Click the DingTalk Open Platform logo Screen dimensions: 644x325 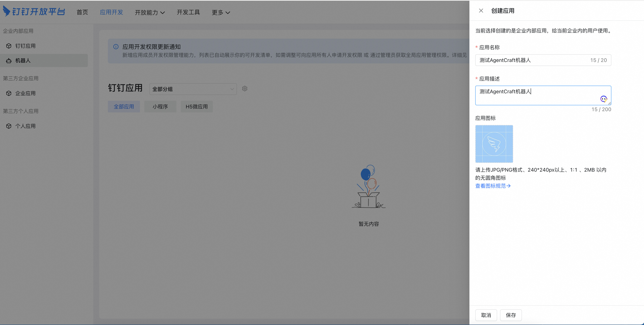[34, 11]
